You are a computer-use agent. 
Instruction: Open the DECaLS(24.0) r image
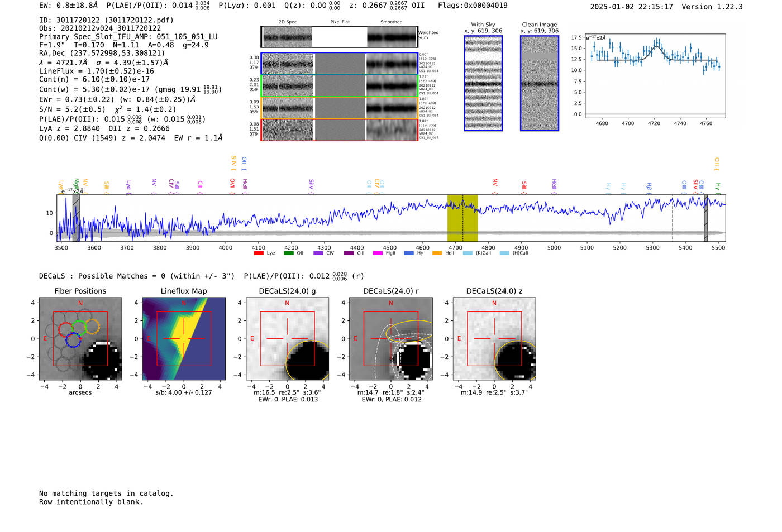[x=390, y=339]
